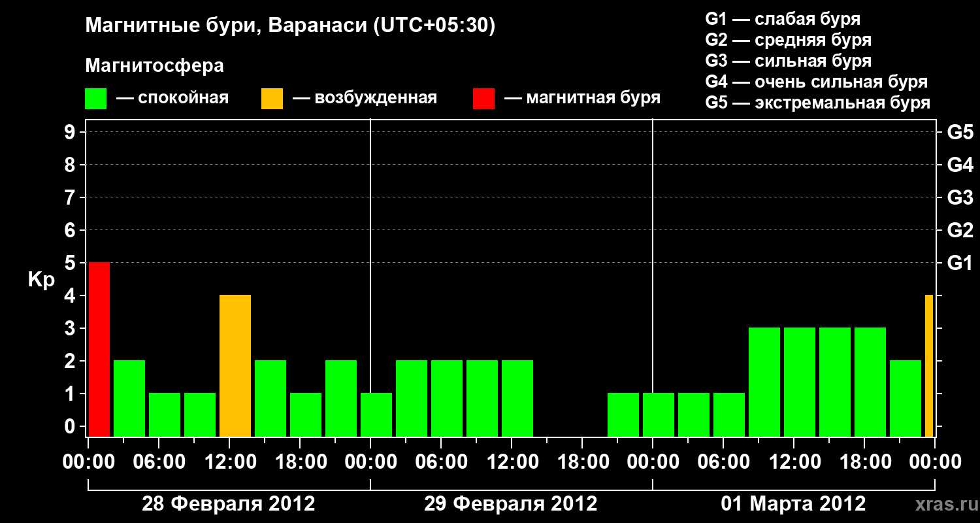Image resolution: width=980 pixels, height=523 pixels.
Task: Click the '18:00' time label above 29 Февраля
Action: pos(582,462)
